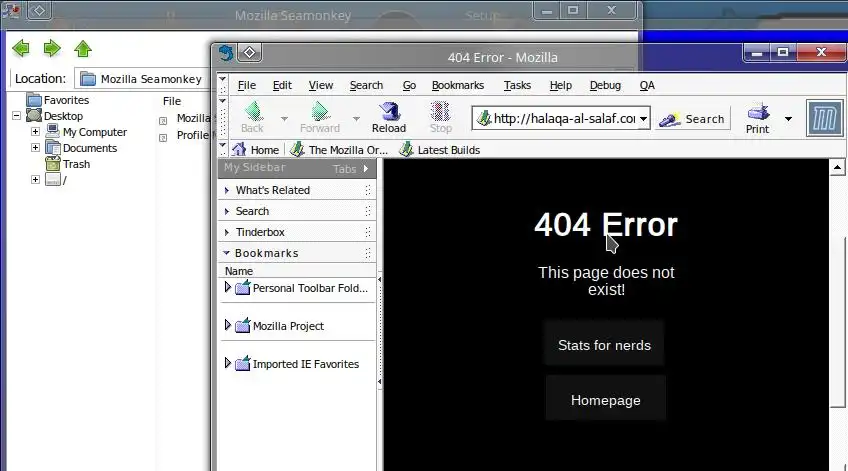The height and width of the screenshot is (471, 848).
Task: Expand the Documents tree node
Action: (x=35, y=148)
